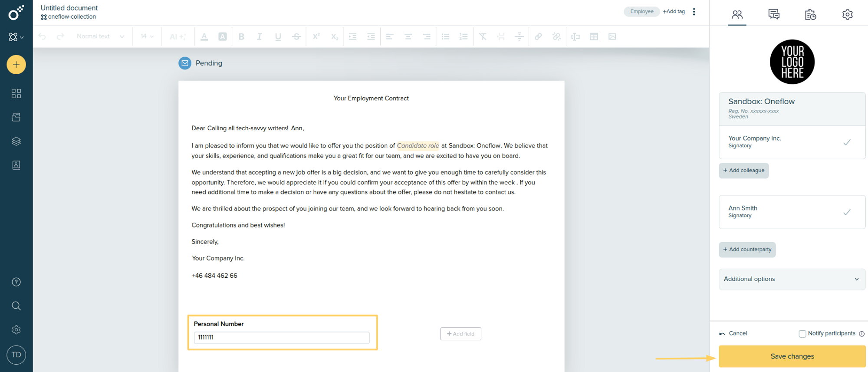The width and height of the screenshot is (868, 372).
Task: Click the TD user avatar
Action: (x=16, y=355)
